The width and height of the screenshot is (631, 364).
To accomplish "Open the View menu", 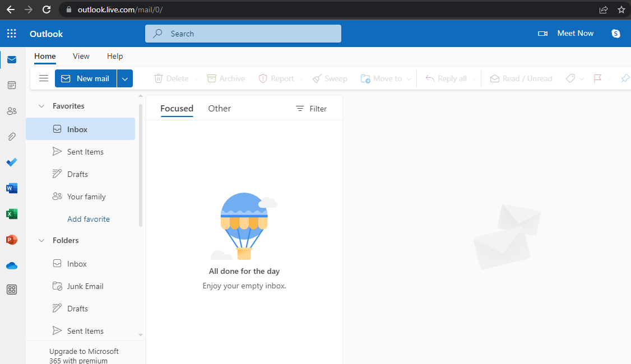I will point(81,56).
